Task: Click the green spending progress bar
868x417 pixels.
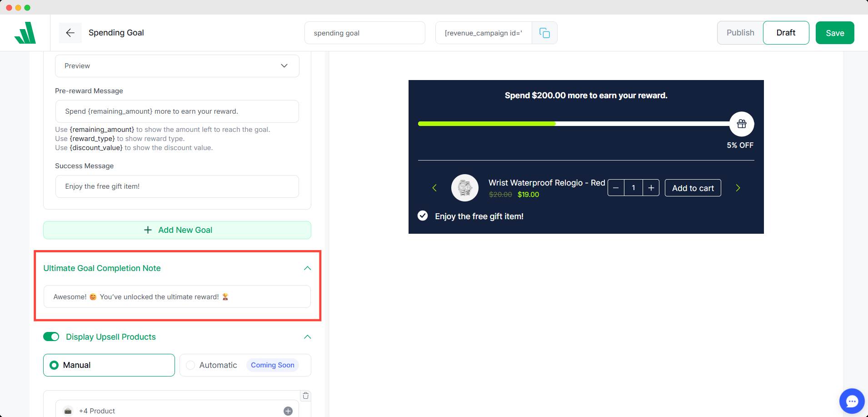Action: coord(487,124)
